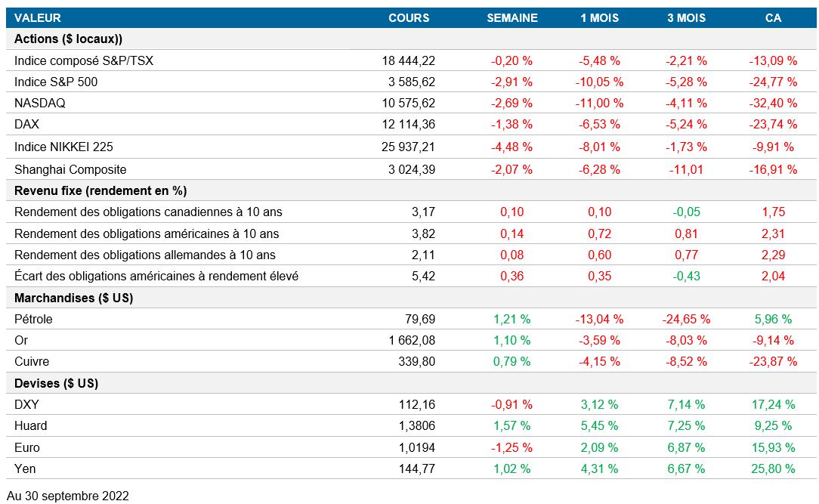The height and width of the screenshot is (504, 819).
Task: Click the CA column header
Action: 772,17
